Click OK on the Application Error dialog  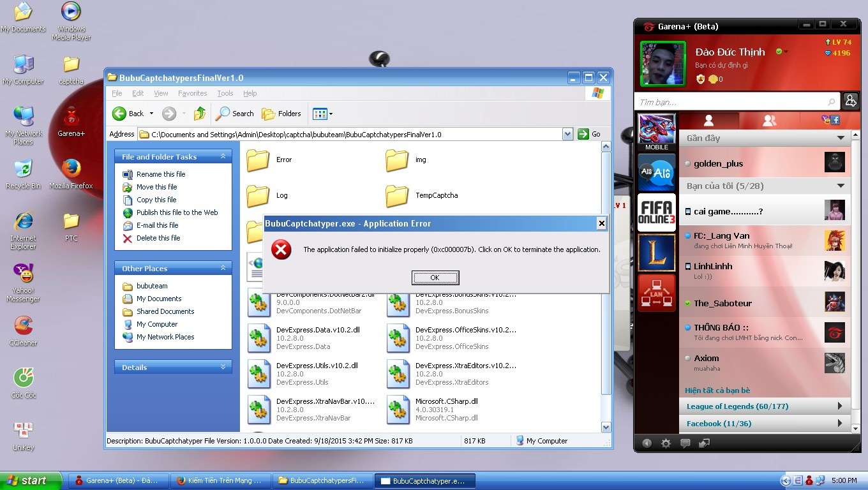pyautogui.click(x=435, y=278)
